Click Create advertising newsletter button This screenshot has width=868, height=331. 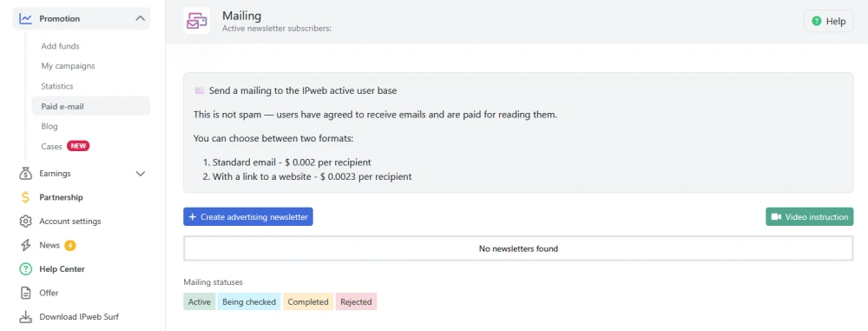click(x=248, y=217)
